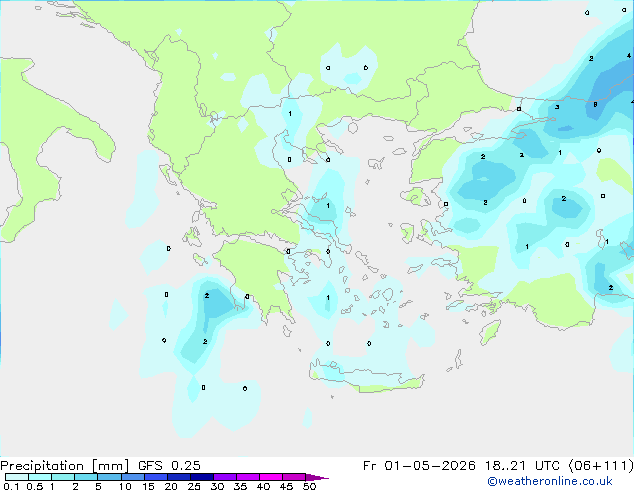
Task: Select the 45–50 mm legend swatch
Action: (x=294, y=477)
